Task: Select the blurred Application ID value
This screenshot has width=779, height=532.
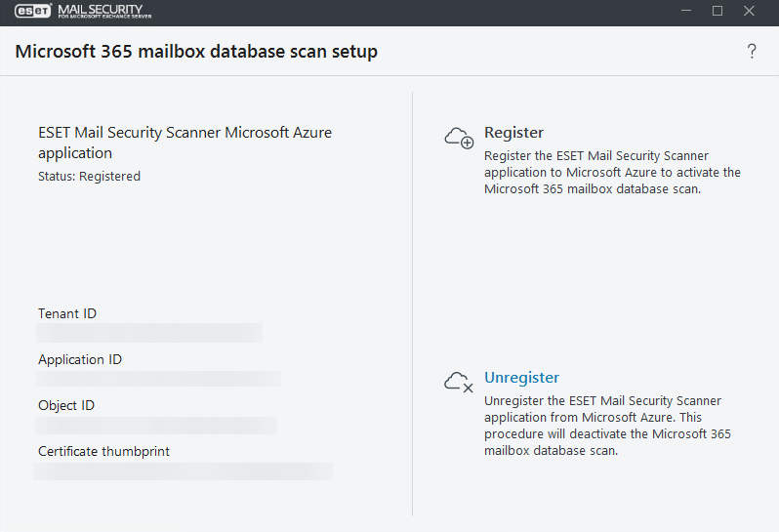Action: [x=158, y=379]
